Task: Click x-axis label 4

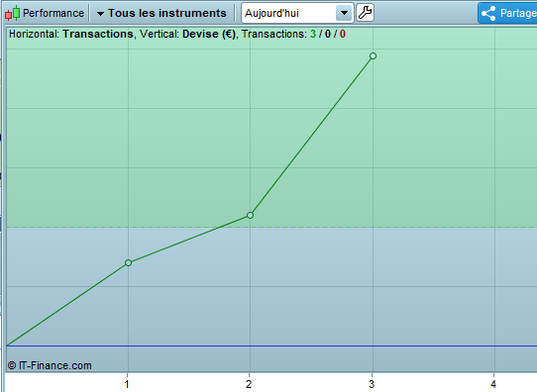Action: 493,384
